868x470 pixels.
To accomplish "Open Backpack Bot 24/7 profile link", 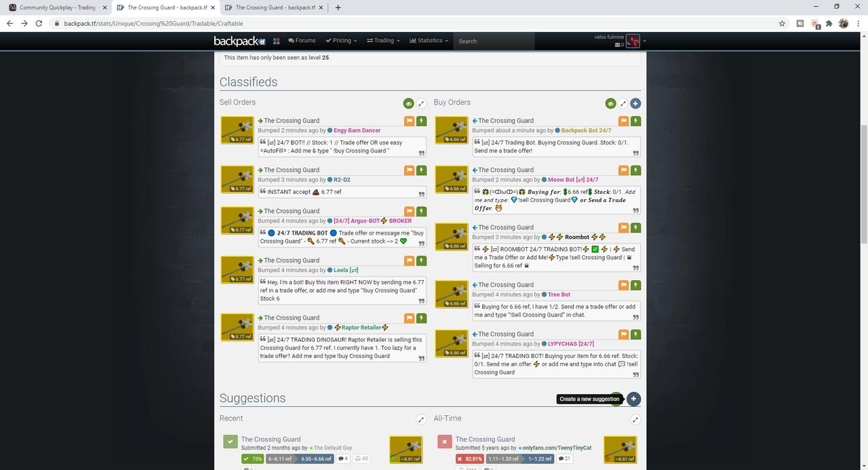I will tap(586, 130).
